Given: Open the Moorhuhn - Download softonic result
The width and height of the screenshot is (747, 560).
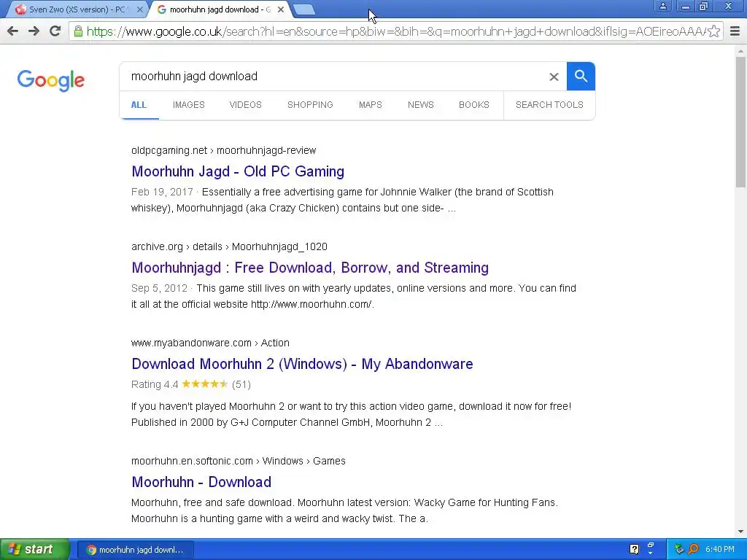Looking at the screenshot, I should [201, 482].
